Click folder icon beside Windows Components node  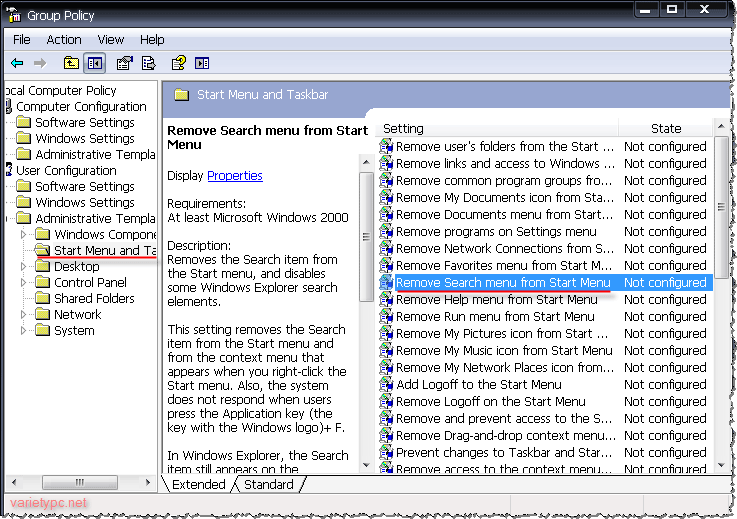pos(43,234)
